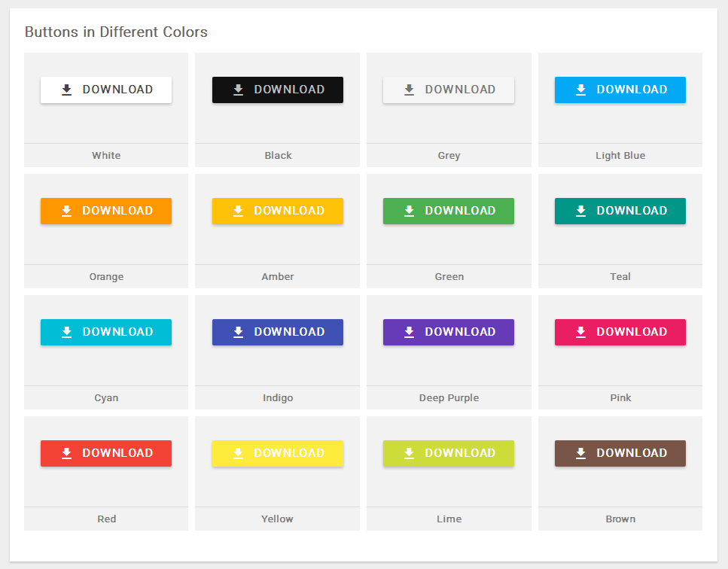728x569 pixels.
Task: Click the download icon on the Brown button
Action: coord(580,453)
